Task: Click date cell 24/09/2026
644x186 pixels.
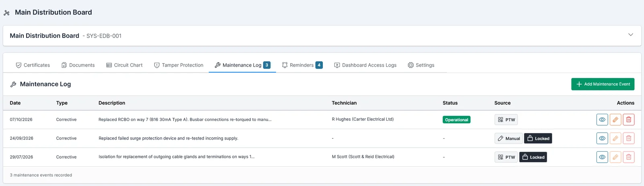Action: click(x=21, y=138)
